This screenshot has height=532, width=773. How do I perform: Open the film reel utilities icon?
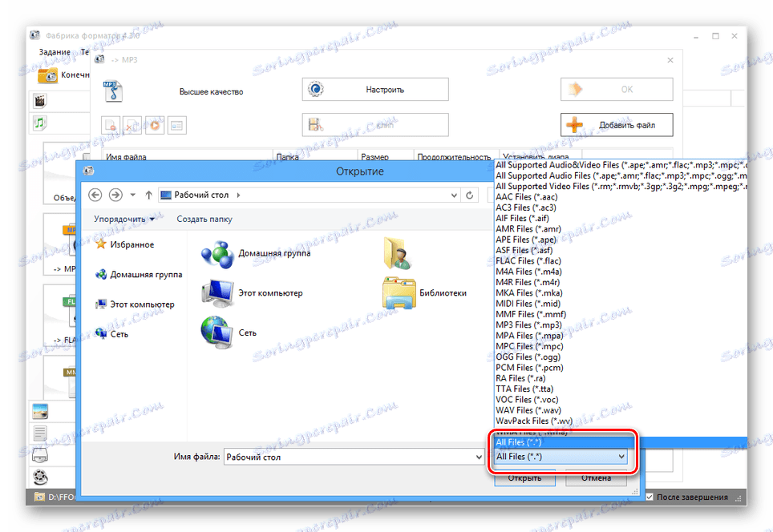(x=40, y=477)
